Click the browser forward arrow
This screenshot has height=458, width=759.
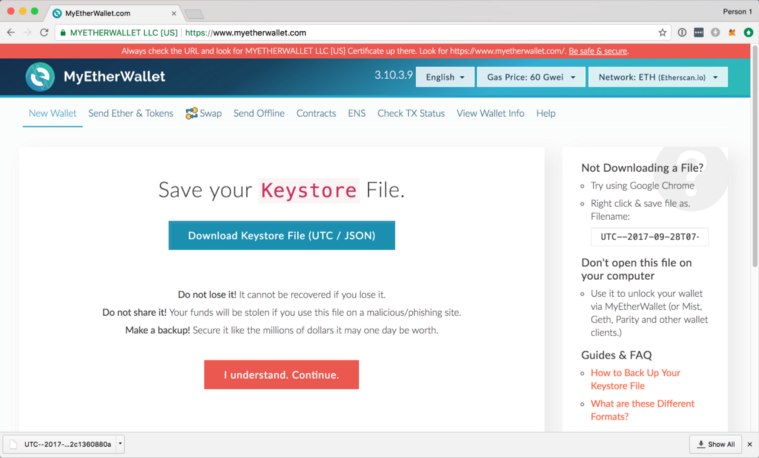pyautogui.click(x=28, y=32)
